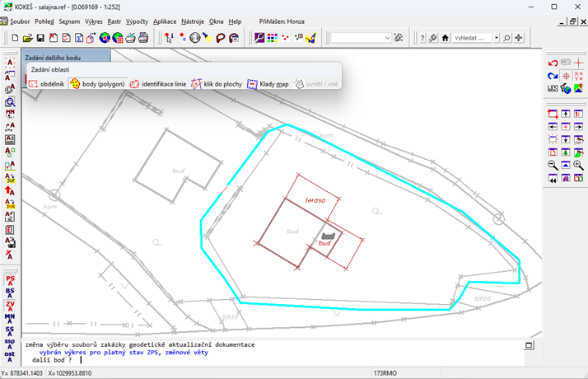Click the print icon in top toolbar

click(143, 38)
